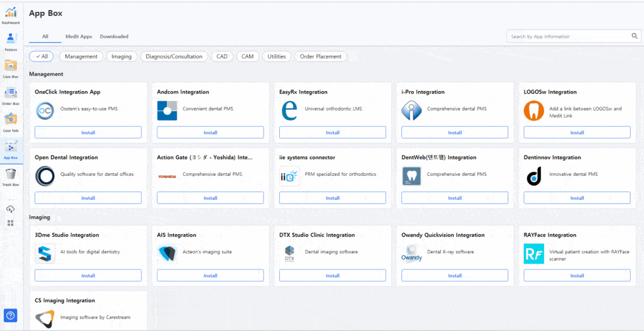
Task: Click the CS Imaging Integration logo
Action: (45, 319)
